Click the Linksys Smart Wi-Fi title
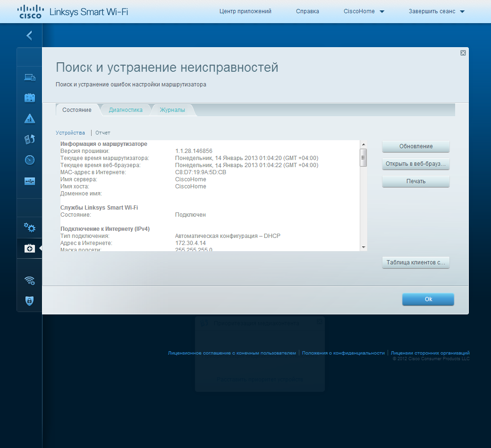Image resolution: width=491 pixels, height=448 pixels. point(89,12)
